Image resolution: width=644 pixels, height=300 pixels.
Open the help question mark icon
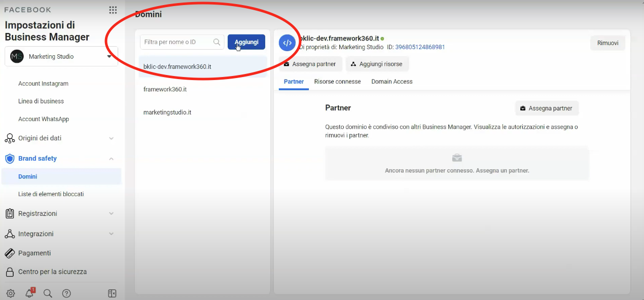[66, 293]
